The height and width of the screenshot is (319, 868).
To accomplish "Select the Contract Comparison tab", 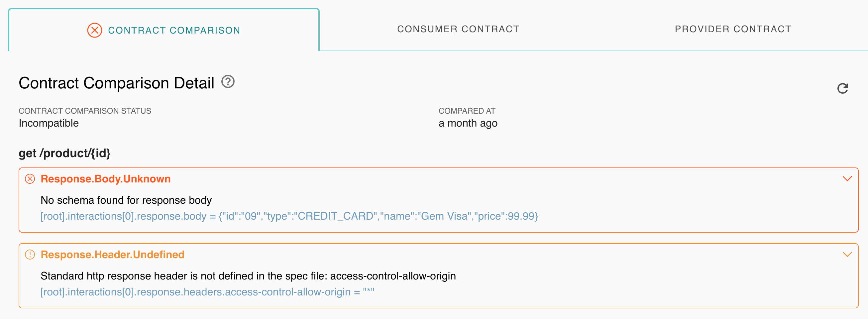I will click(174, 30).
